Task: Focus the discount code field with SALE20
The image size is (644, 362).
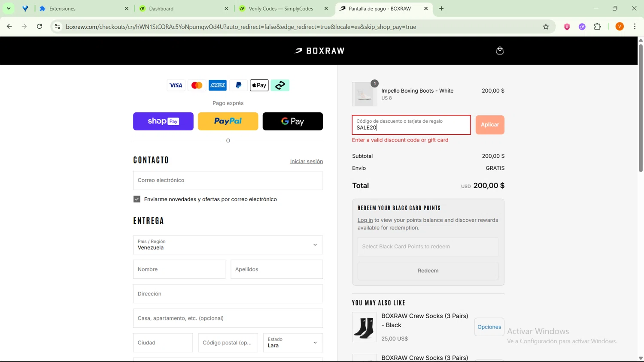Action: [411, 125]
